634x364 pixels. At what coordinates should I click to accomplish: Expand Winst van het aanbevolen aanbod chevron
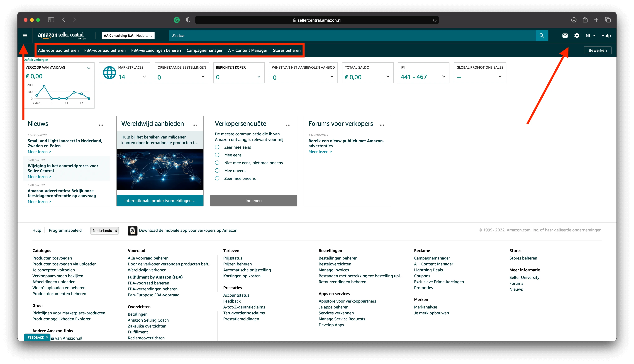[332, 77]
